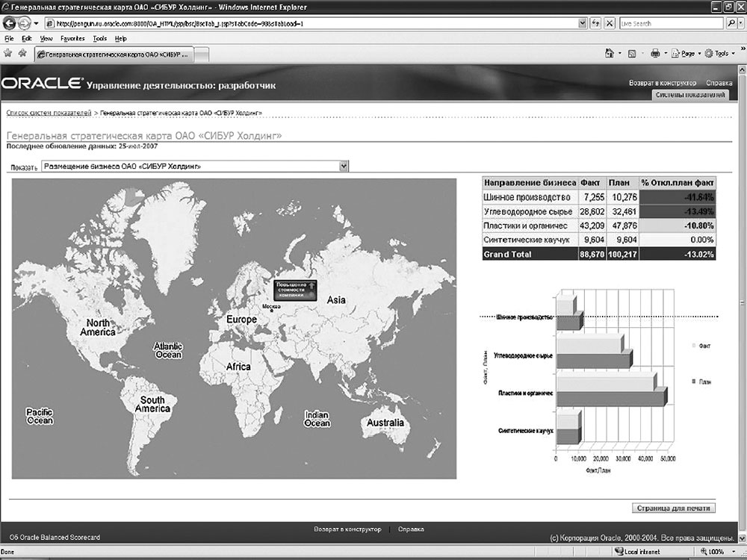Click the Об Oracle Balanced Scorecard link

(x=55, y=537)
